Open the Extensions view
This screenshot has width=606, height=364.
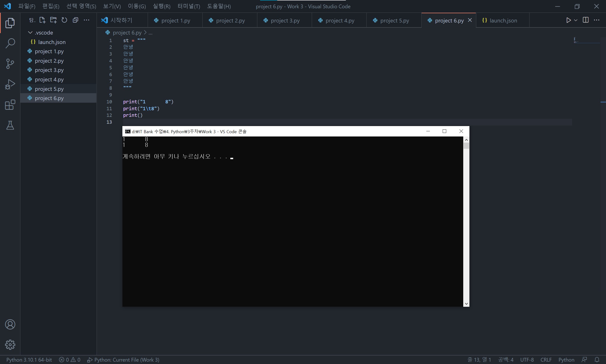tap(10, 105)
